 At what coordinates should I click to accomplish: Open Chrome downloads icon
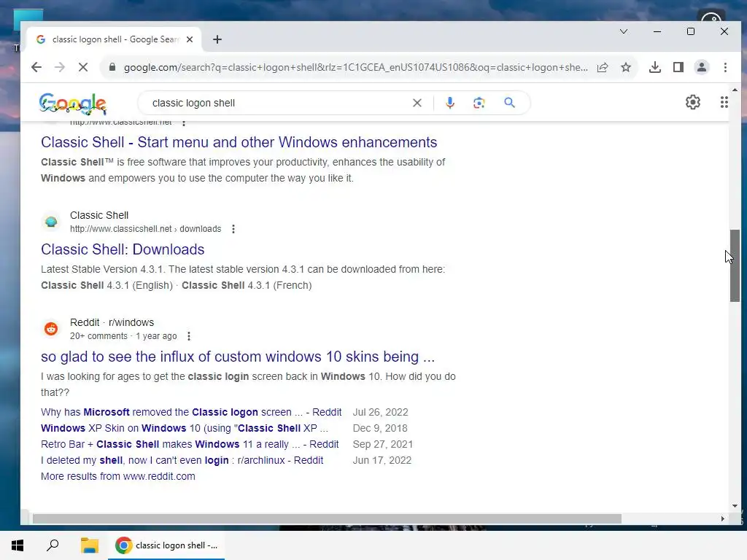(x=655, y=67)
